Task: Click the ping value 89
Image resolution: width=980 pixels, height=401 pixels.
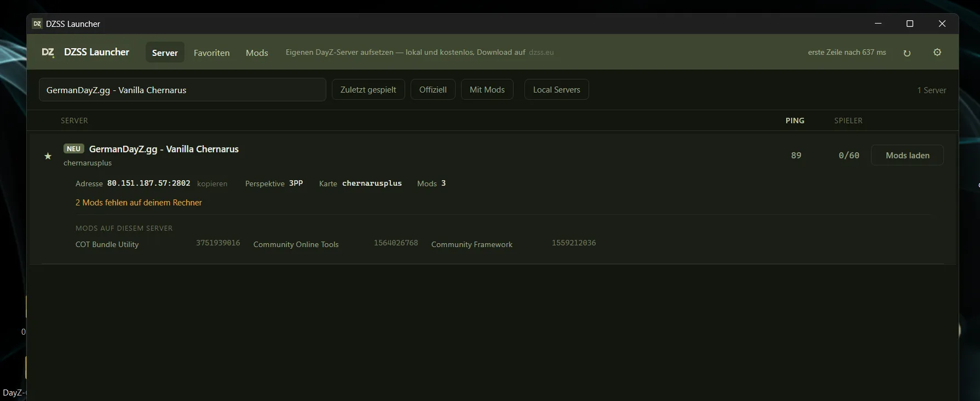Action: coord(796,156)
